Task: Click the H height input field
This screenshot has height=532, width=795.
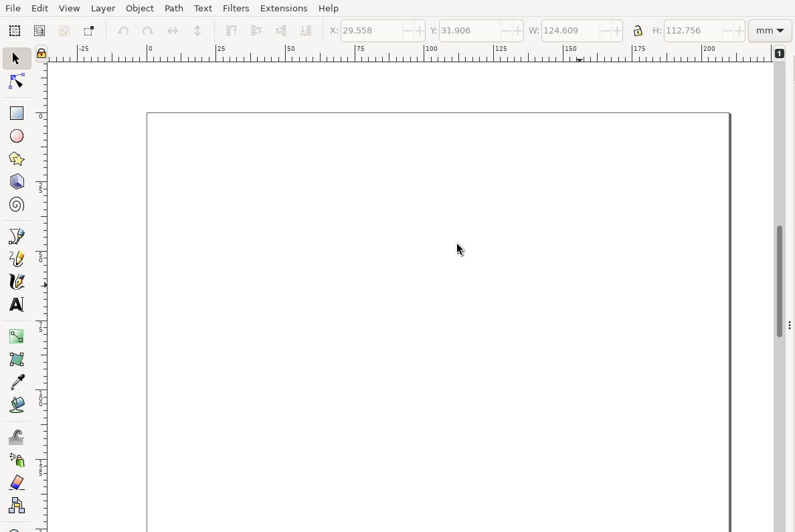Action: [x=693, y=30]
